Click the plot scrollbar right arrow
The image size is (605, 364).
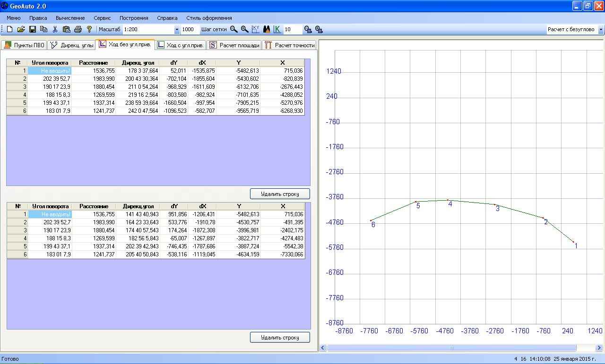[599, 348]
